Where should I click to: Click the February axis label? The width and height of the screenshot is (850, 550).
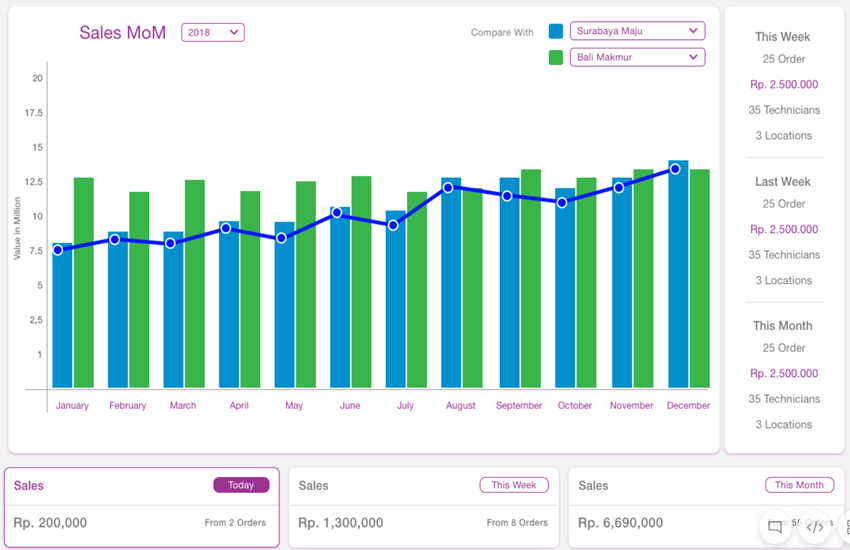click(x=127, y=405)
